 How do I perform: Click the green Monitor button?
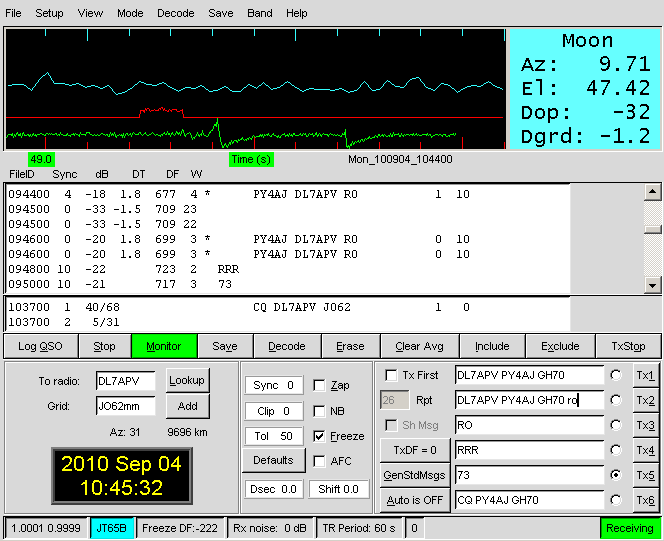click(163, 347)
